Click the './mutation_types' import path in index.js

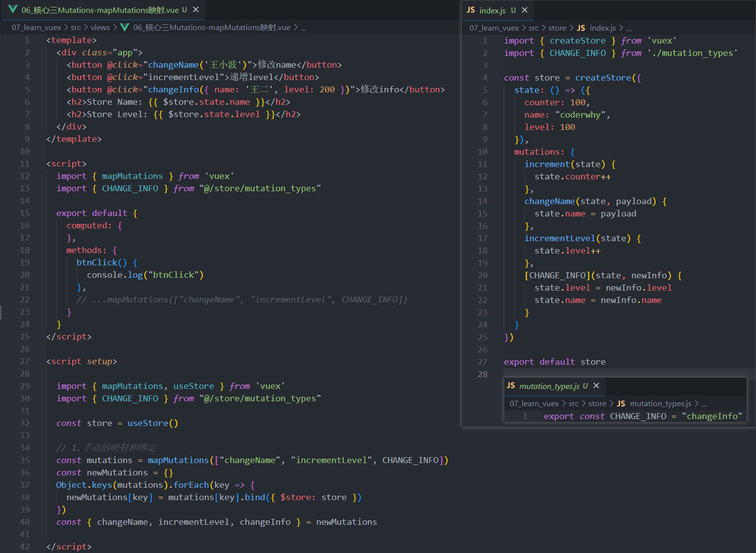coord(692,53)
